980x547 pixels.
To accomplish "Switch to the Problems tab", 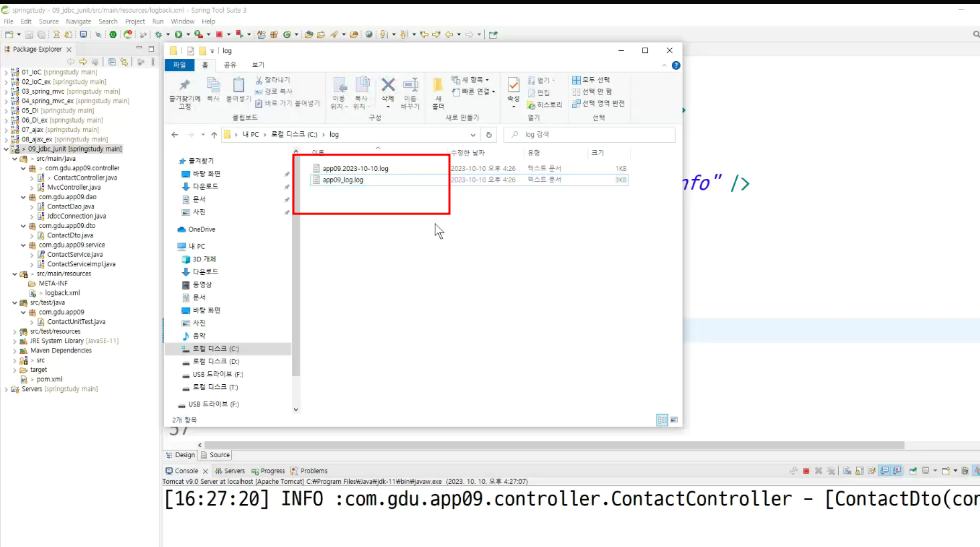I will (x=309, y=471).
